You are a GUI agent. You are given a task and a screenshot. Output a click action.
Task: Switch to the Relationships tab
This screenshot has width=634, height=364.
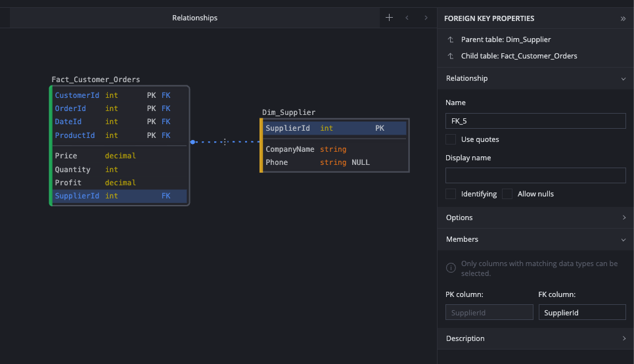194,18
